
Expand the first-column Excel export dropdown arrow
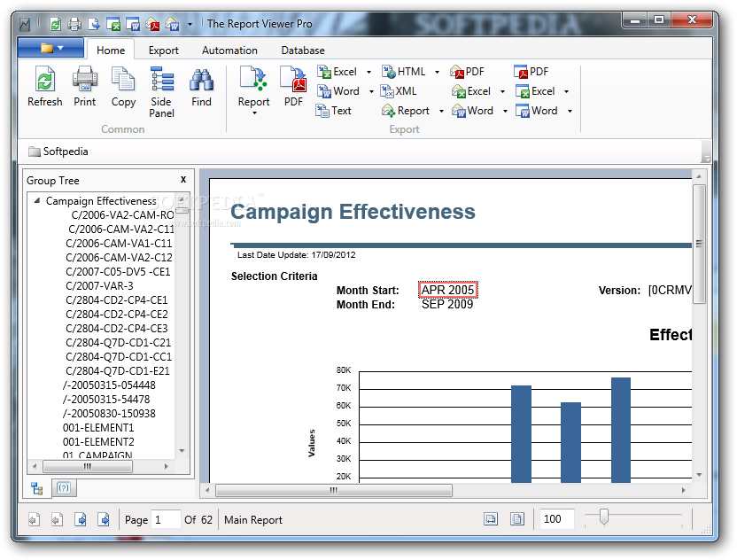pyautogui.click(x=369, y=73)
